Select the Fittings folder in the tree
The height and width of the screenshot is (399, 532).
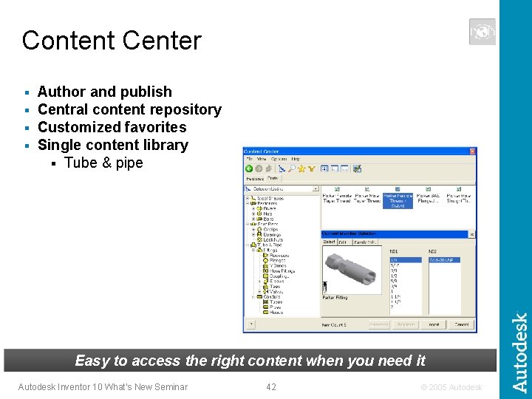270,250
